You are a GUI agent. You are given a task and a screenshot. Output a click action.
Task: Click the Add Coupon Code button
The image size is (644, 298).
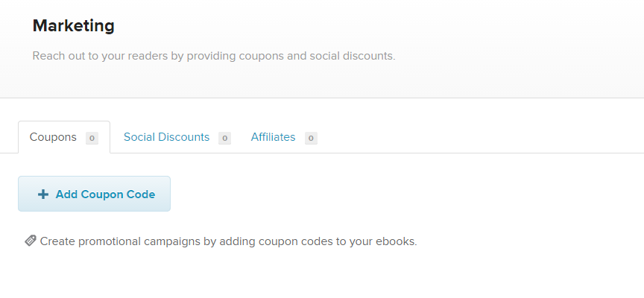coord(94,194)
